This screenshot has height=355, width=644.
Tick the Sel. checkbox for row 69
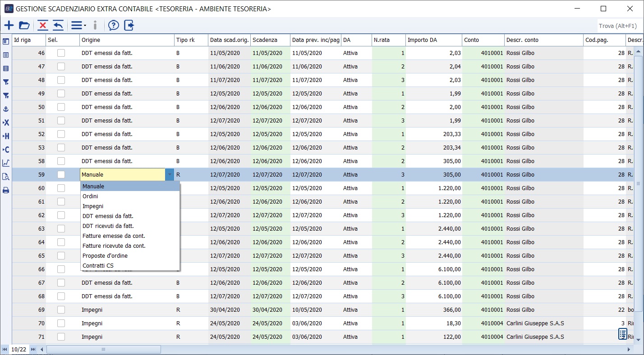61,310
